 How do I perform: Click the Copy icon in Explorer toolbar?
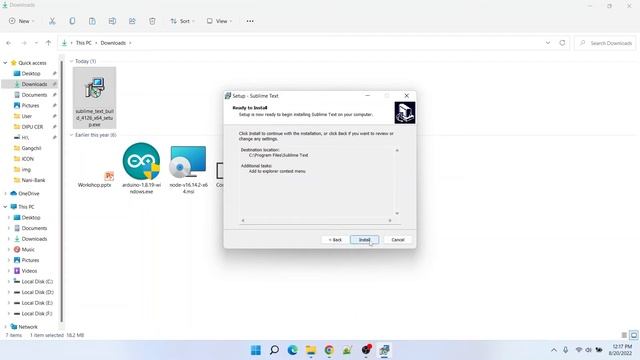pyautogui.click(x=72, y=21)
